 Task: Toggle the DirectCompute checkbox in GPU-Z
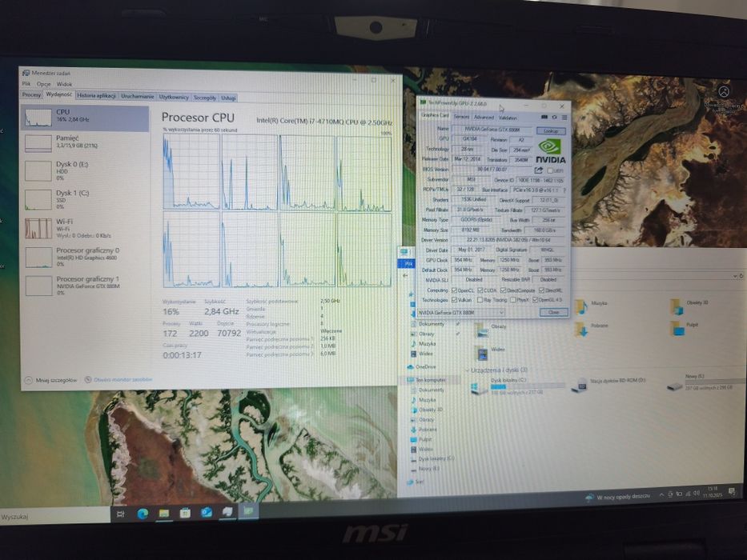(x=503, y=290)
